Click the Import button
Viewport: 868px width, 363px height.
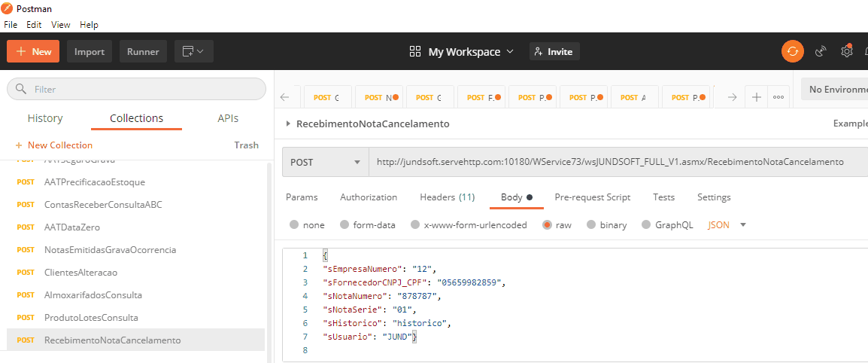90,51
